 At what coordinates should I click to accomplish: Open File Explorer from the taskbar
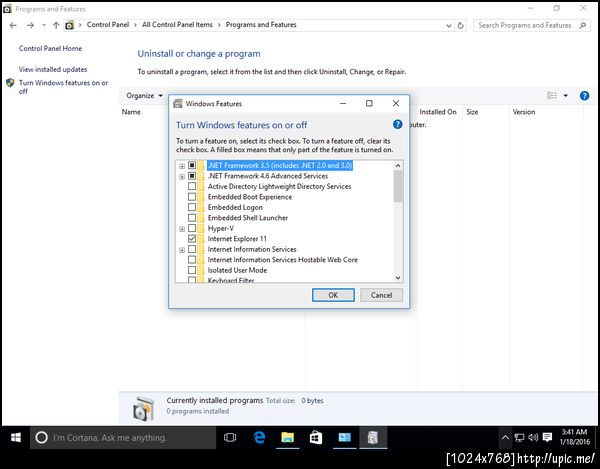[x=287, y=437]
